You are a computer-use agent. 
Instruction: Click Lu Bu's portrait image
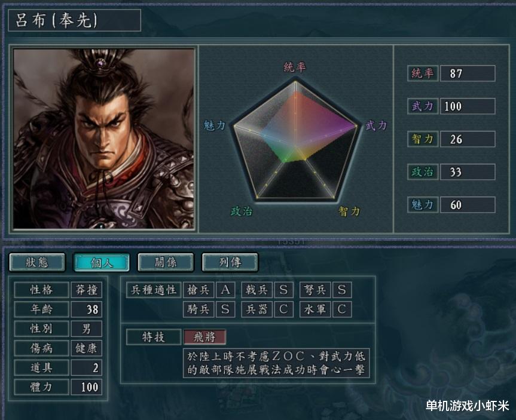point(103,139)
